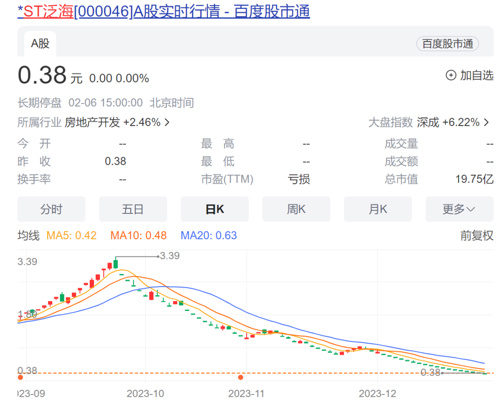This screenshot has height=400, width=500.
Task: Click the 加自选 plus circle icon
Action: point(451,75)
